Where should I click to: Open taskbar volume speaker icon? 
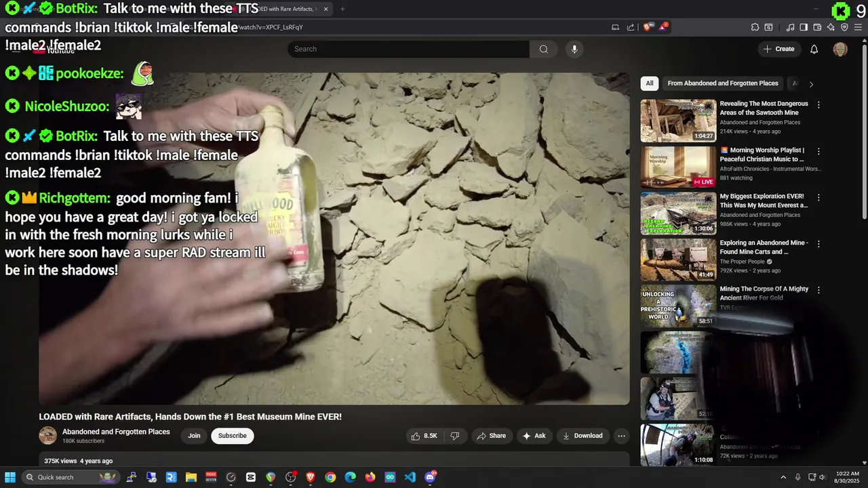(x=823, y=477)
